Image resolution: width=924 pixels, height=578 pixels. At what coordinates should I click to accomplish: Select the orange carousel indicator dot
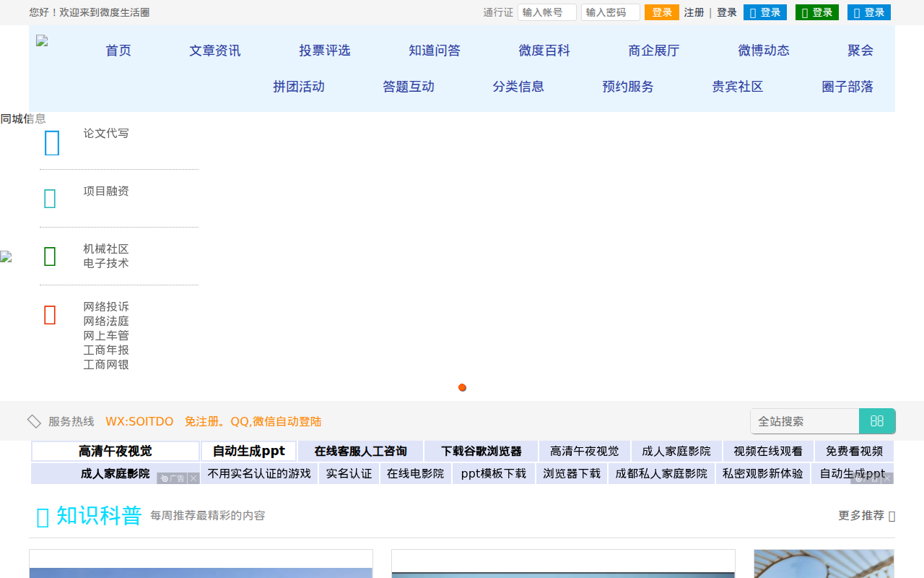click(462, 387)
